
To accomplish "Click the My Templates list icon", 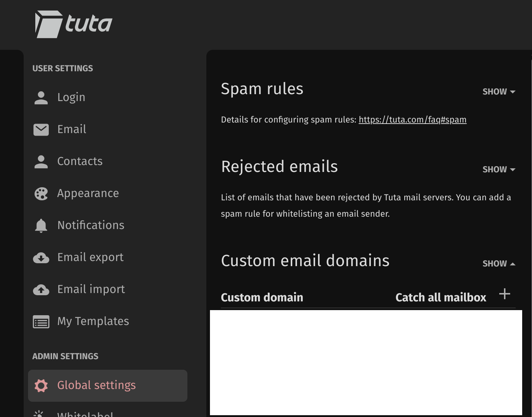I will pyautogui.click(x=41, y=322).
